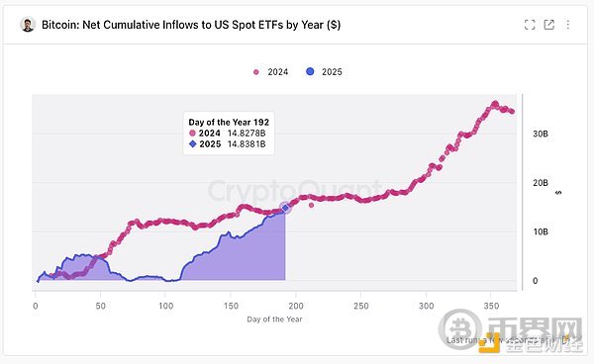594x364 pixels.
Task: Click the author avatar next to title
Action: pos(28,25)
